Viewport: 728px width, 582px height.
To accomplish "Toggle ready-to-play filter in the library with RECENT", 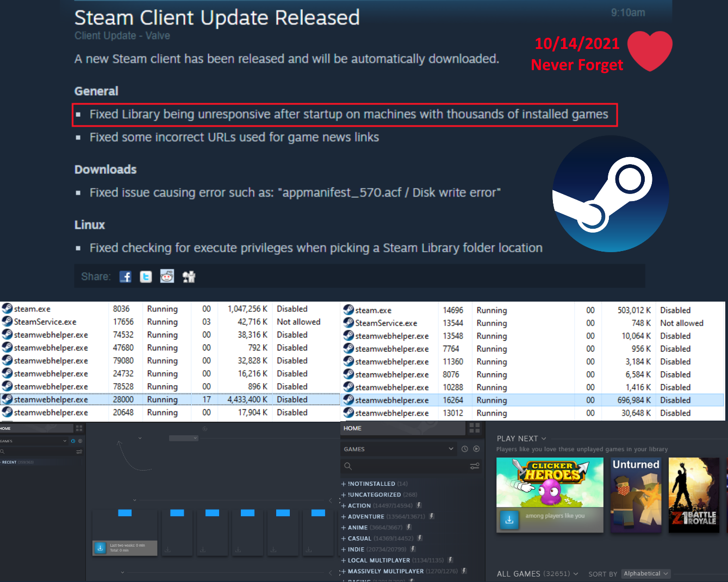I will [80, 441].
